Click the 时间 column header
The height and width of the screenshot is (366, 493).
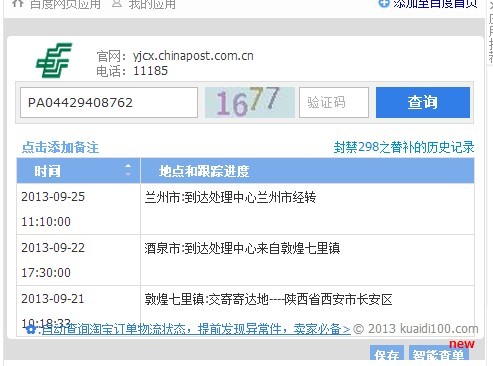(x=79, y=171)
